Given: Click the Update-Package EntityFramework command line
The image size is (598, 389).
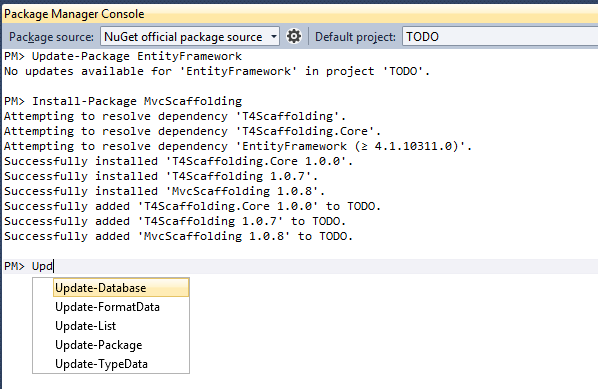Looking at the screenshot, I should 123,56.
